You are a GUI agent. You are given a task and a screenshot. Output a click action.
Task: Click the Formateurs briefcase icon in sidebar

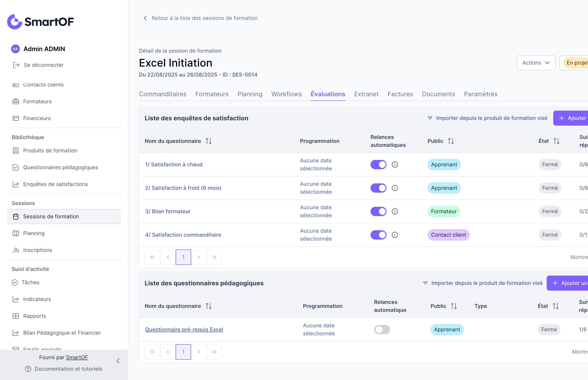(x=16, y=102)
